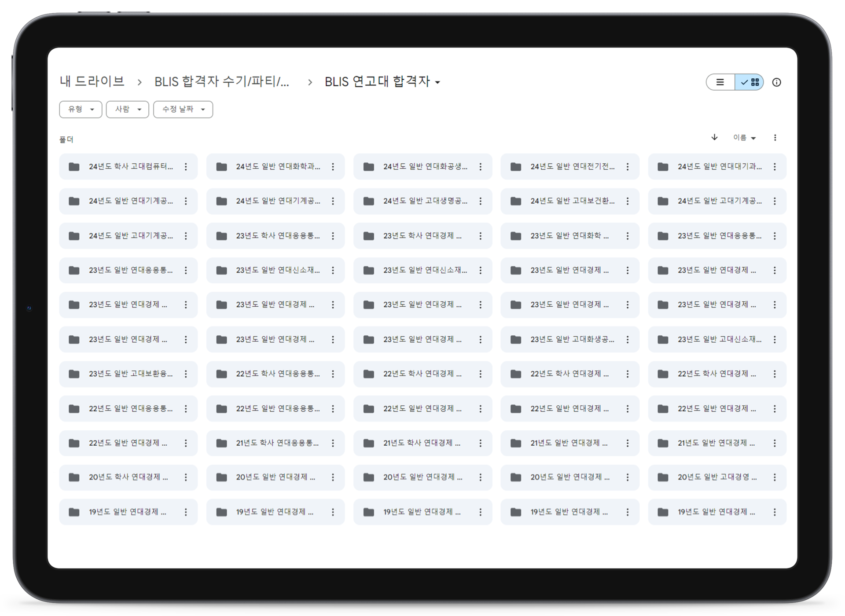The height and width of the screenshot is (616, 845).
Task: Expand the 사람 filter dropdown
Action: click(x=128, y=109)
